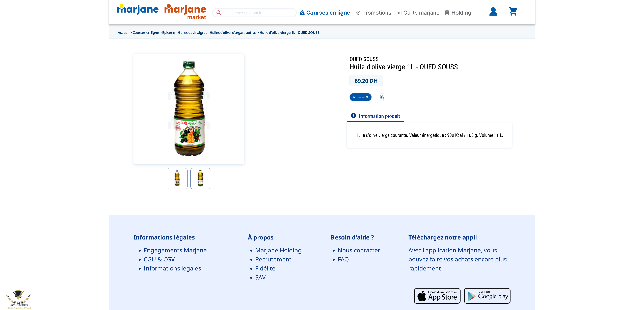The image size is (644, 310).
Task: Open the Holding menu item
Action: [x=458, y=13]
